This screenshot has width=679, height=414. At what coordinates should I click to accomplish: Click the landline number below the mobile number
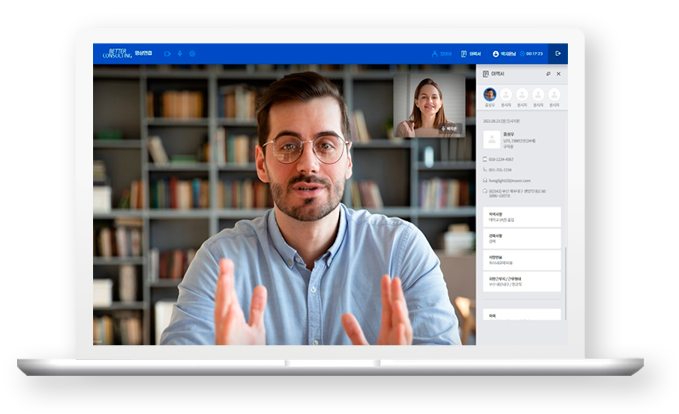coord(500,170)
